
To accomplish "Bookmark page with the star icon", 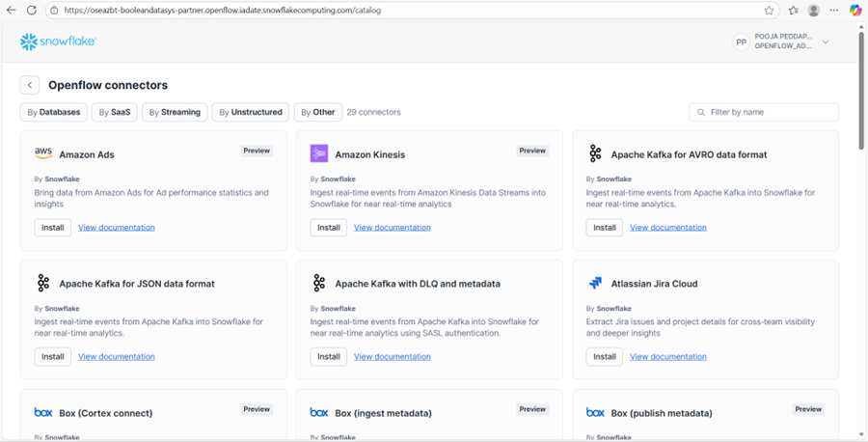I will tap(769, 11).
